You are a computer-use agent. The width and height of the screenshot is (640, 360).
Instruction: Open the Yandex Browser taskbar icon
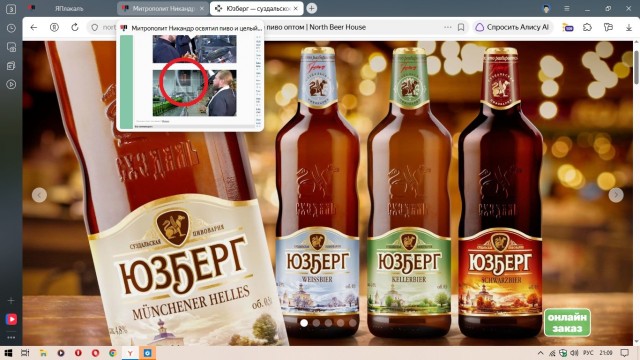[130, 353]
